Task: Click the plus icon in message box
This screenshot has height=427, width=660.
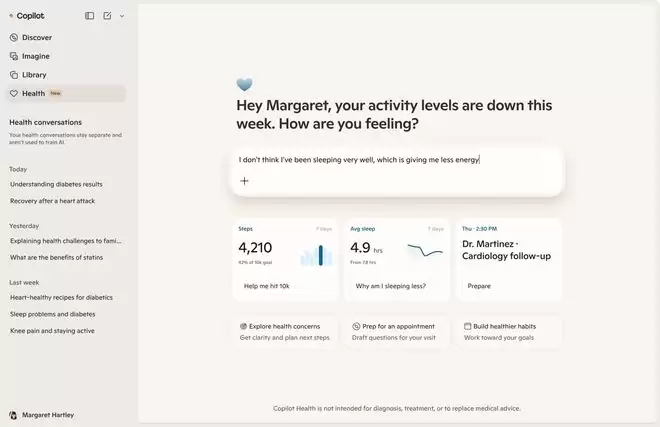Action: pos(244,181)
